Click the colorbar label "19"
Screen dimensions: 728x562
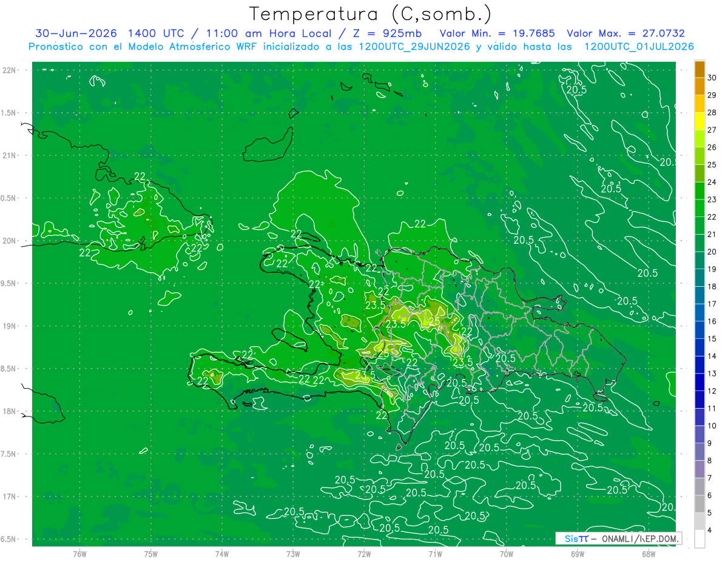pyautogui.click(x=712, y=269)
